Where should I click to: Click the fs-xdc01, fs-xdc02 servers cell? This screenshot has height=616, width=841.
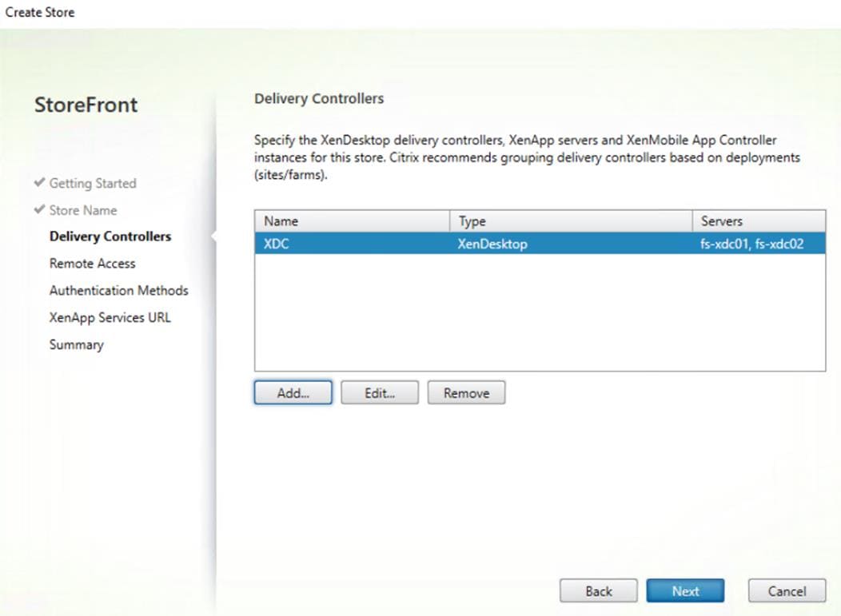pos(752,244)
